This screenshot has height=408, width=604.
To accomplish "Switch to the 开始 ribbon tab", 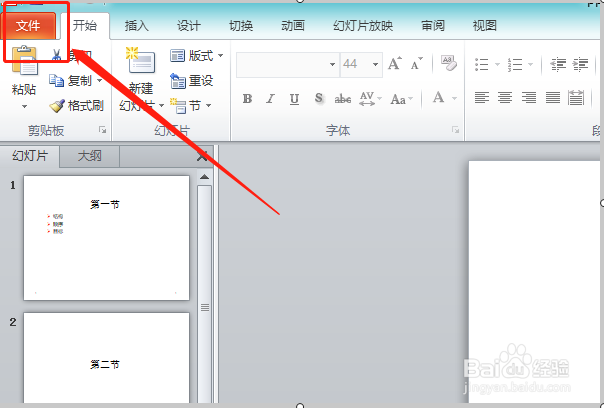I will point(85,26).
